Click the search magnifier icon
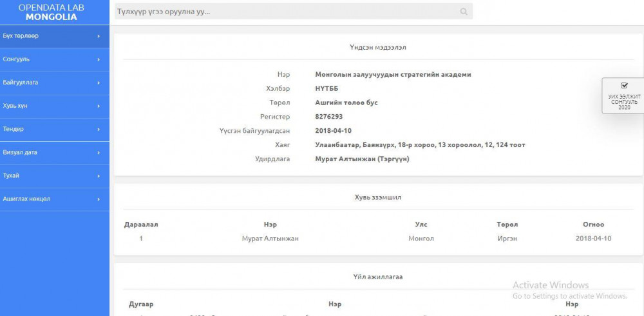Viewport: 644px width, 316px height. [x=464, y=12]
